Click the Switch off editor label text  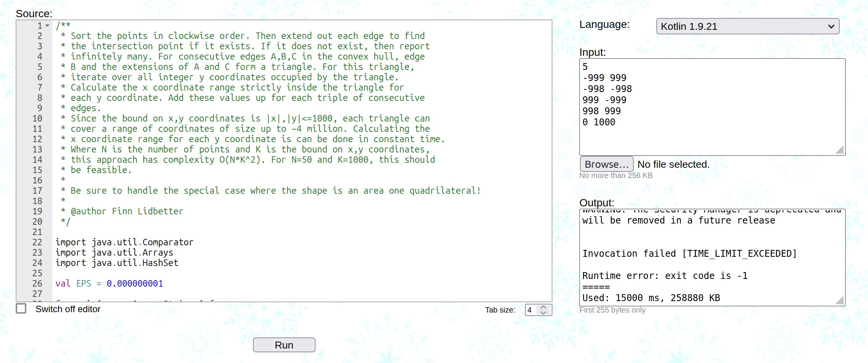[x=68, y=309]
